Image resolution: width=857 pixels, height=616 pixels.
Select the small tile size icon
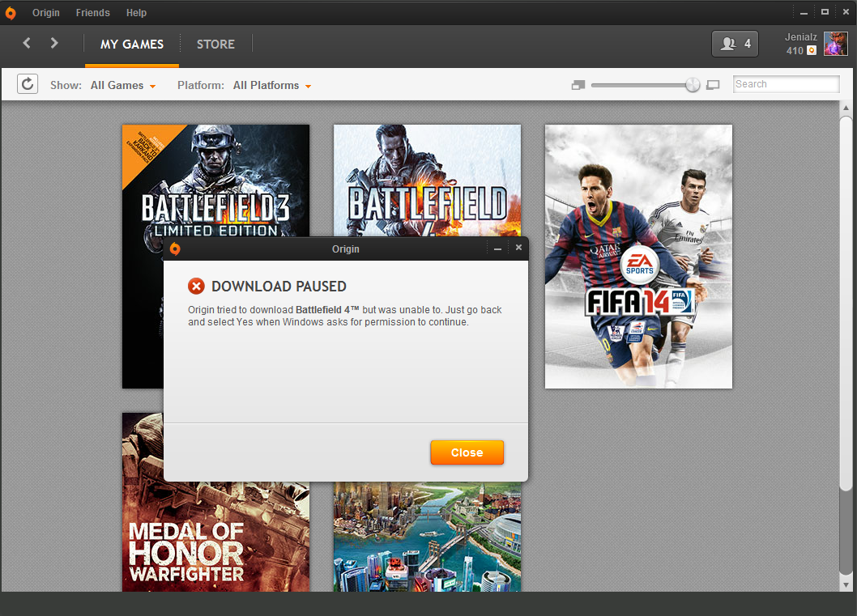click(x=578, y=85)
